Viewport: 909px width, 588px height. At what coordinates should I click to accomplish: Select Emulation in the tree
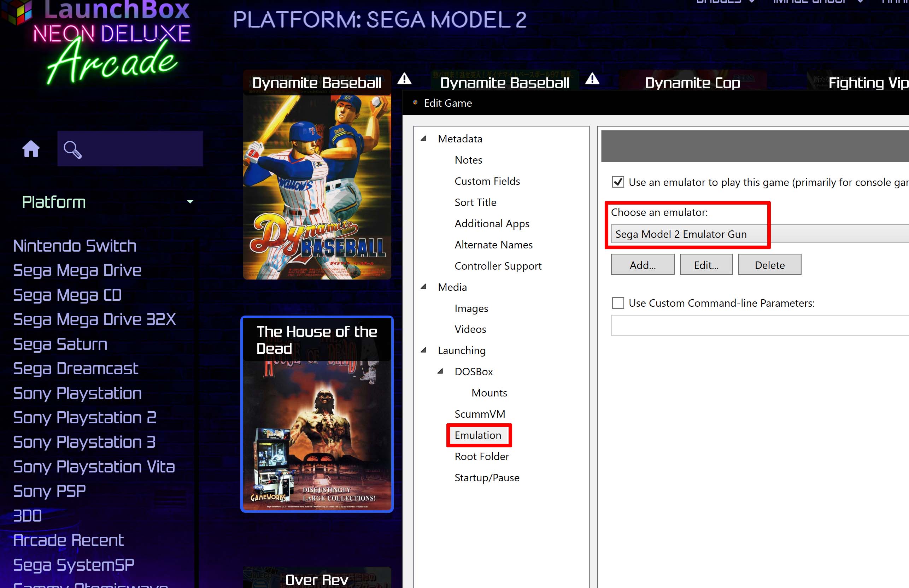click(x=477, y=435)
